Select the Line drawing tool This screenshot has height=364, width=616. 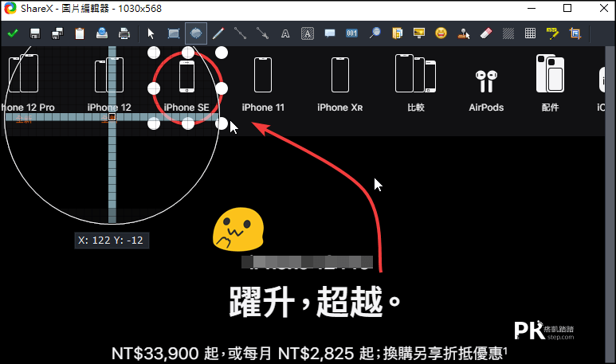tap(241, 33)
